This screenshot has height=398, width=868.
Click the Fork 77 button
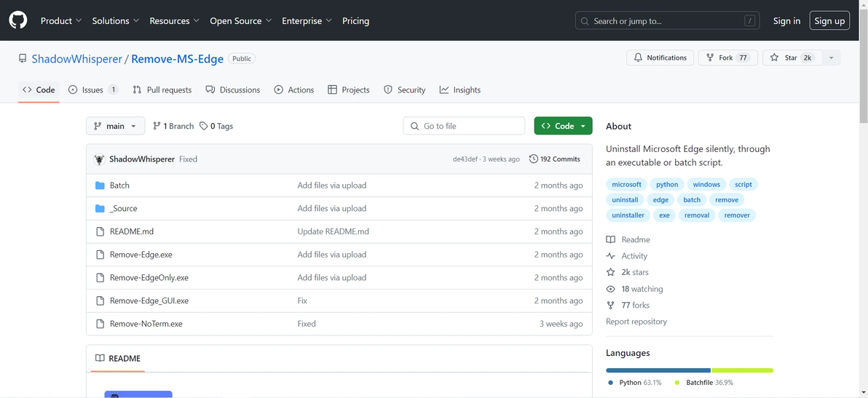pos(728,58)
